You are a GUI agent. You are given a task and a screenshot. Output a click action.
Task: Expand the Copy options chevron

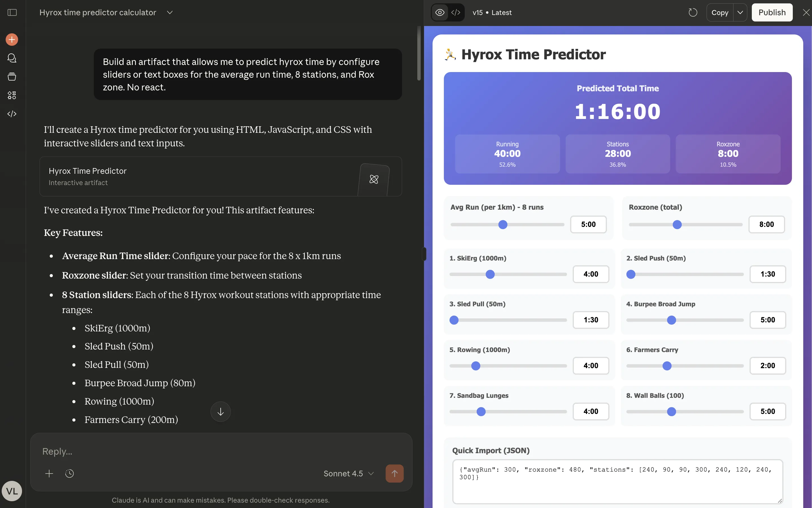(x=741, y=12)
